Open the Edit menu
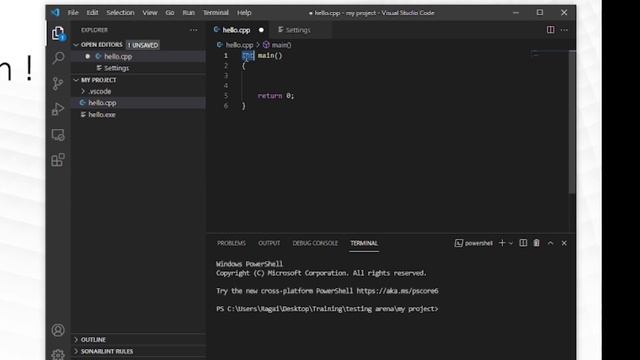Screen dimensions: 640x360 [x=92, y=13]
